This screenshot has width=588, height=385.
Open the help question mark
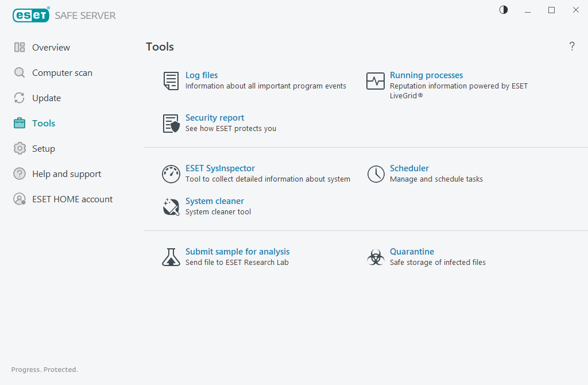572,46
